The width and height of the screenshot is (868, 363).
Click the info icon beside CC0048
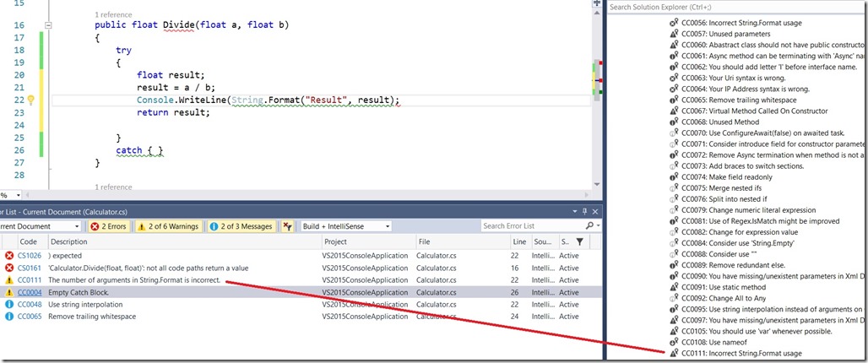pos(9,304)
